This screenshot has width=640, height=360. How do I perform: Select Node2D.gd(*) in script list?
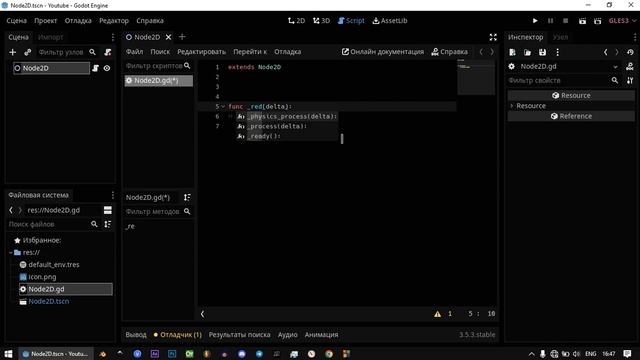[x=159, y=80]
